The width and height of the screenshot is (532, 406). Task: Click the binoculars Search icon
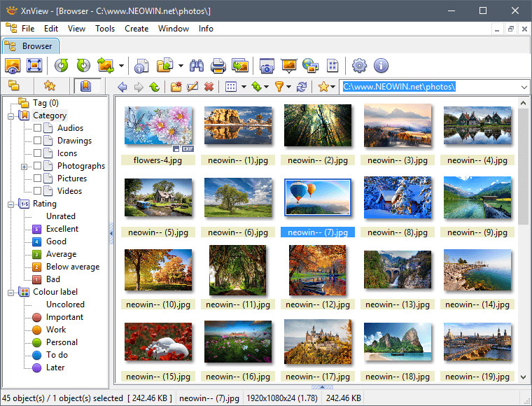(197, 66)
